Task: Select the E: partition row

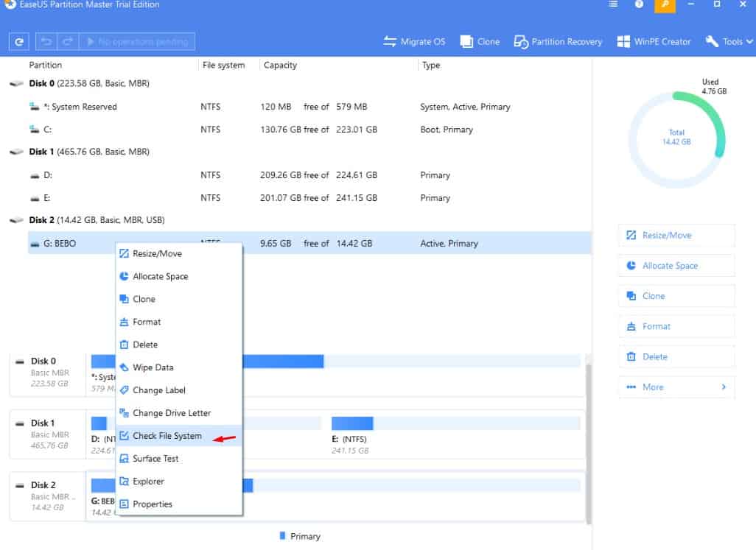Action: [309, 198]
